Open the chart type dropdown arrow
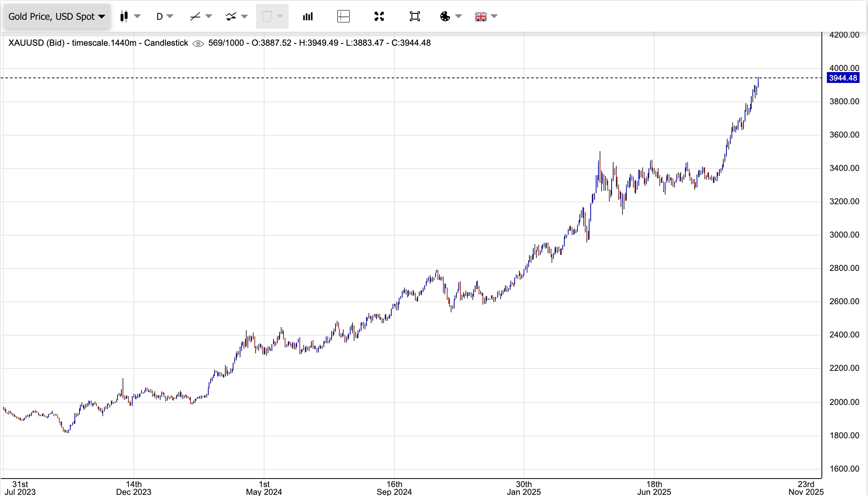Screen dimensions: 868x496 [137, 16]
